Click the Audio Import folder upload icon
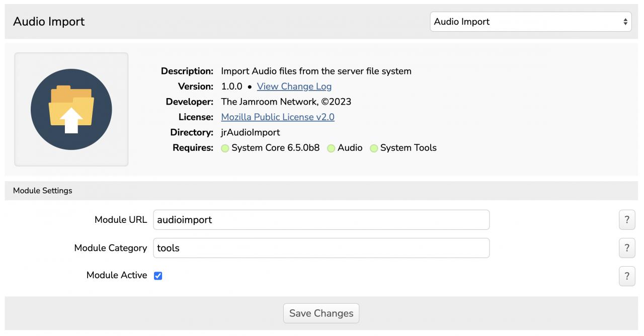The image size is (644, 336). click(x=71, y=109)
